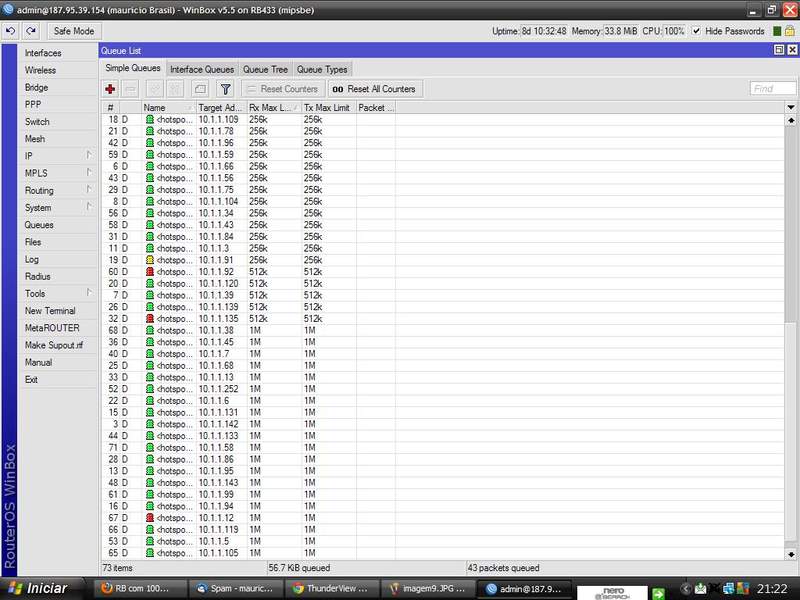Click the Comment toolbar icon

pyautogui.click(x=200, y=89)
